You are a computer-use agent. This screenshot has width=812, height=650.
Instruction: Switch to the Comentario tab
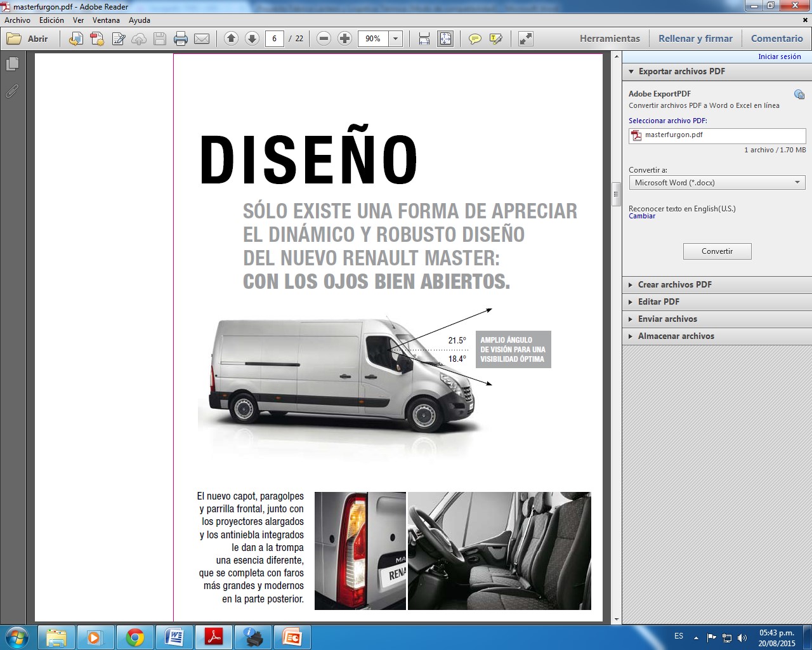(x=776, y=39)
